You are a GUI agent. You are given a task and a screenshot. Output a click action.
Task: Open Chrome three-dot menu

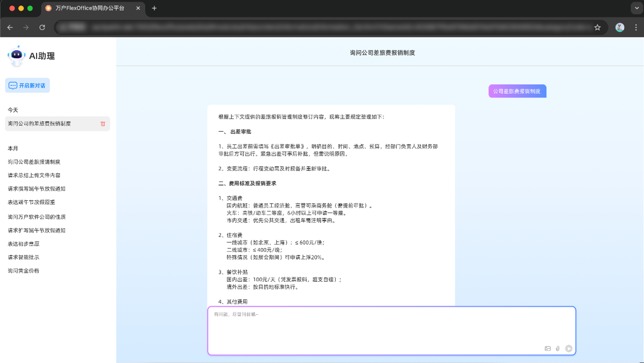point(636,27)
